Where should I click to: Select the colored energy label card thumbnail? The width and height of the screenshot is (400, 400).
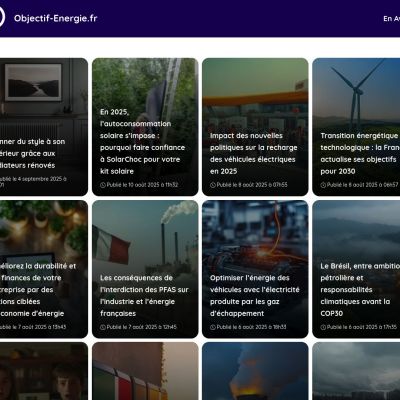pyautogui.click(x=145, y=371)
